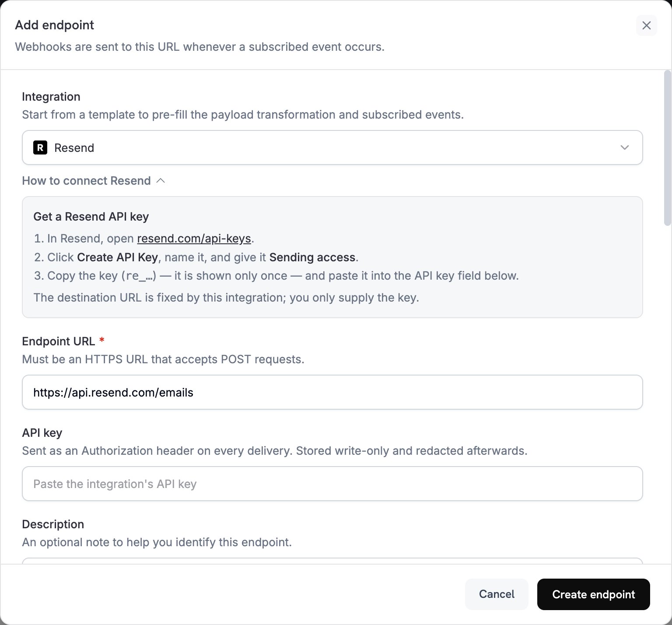
Task: Click the Integration dropdown chevron arrow
Action: (625, 147)
